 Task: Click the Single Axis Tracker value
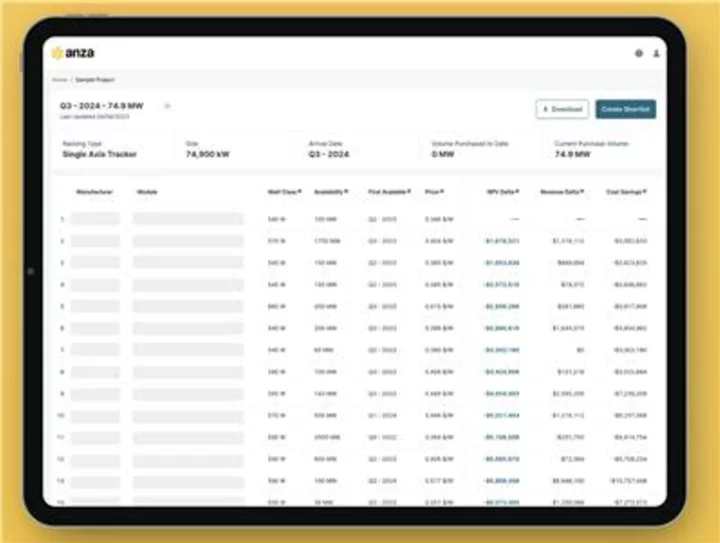click(100, 154)
